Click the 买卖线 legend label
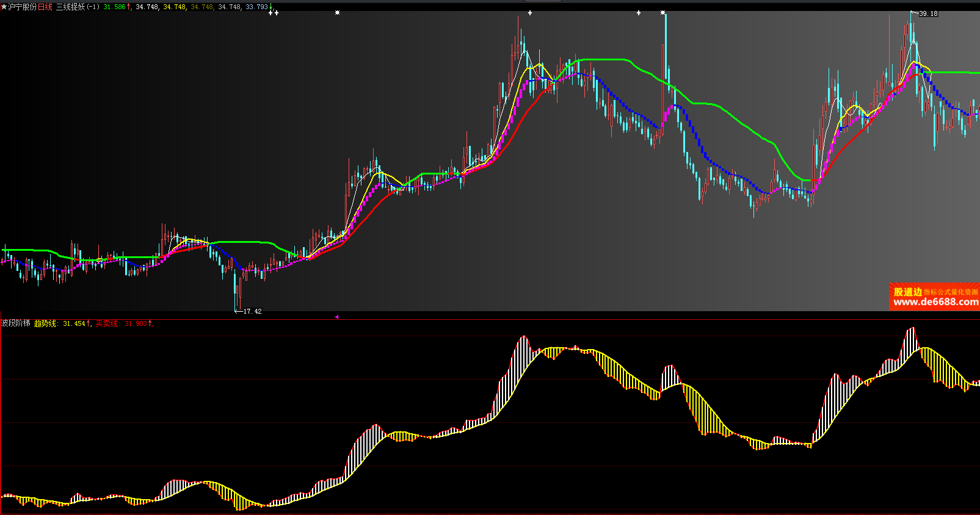 (x=106, y=323)
